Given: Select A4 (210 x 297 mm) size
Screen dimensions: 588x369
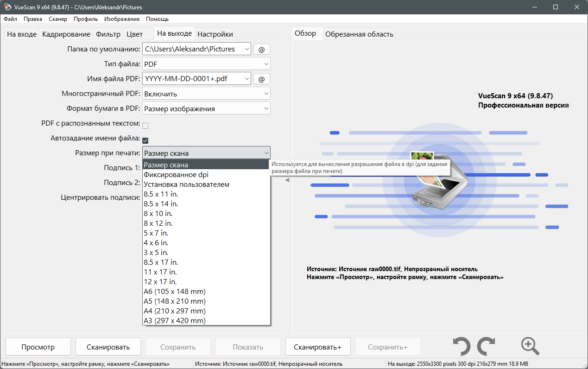Looking at the screenshot, I should pyautogui.click(x=206, y=311).
